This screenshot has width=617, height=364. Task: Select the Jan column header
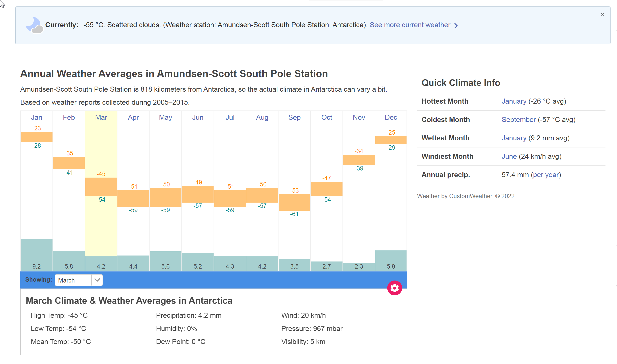pyautogui.click(x=37, y=117)
